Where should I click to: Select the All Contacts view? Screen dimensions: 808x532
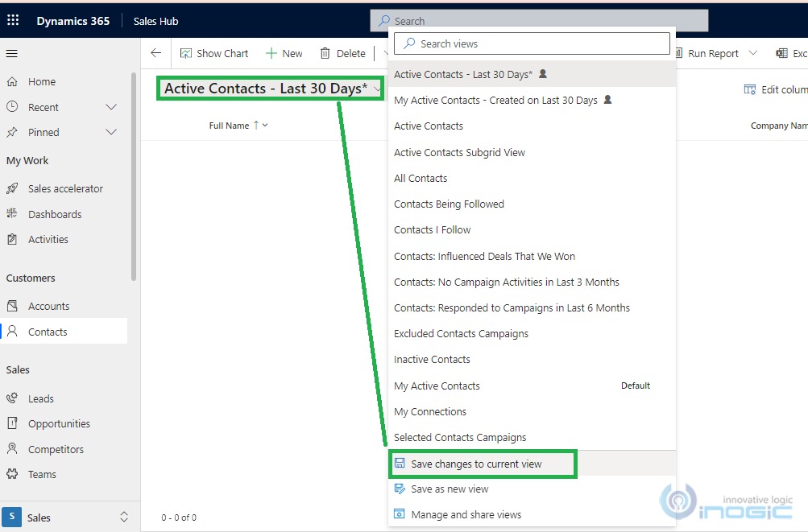(x=532, y=178)
